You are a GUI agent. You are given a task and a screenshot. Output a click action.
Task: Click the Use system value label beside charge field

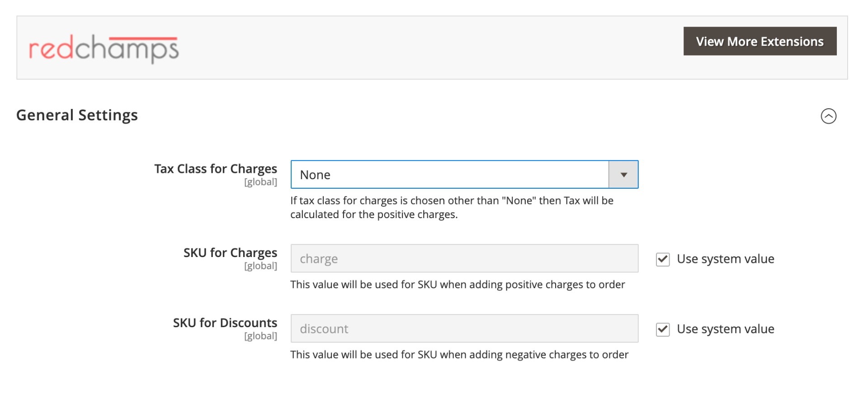click(725, 259)
